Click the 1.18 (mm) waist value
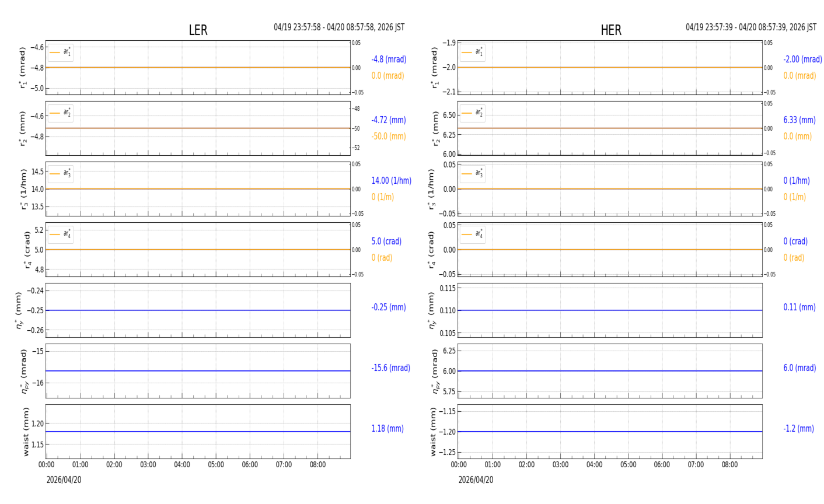This screenshot has height=504, width=824. [x=387, y=429]
